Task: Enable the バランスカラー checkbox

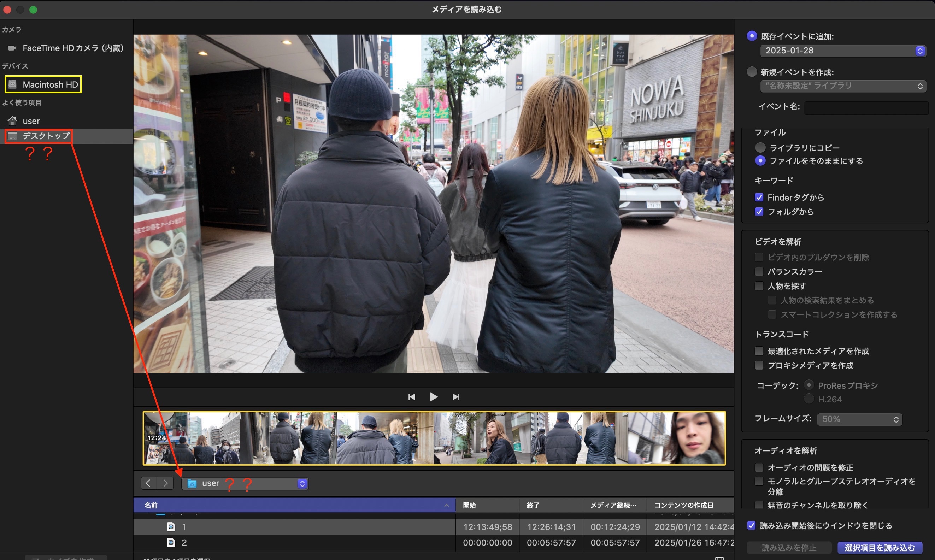Action: tap(759, 272)
